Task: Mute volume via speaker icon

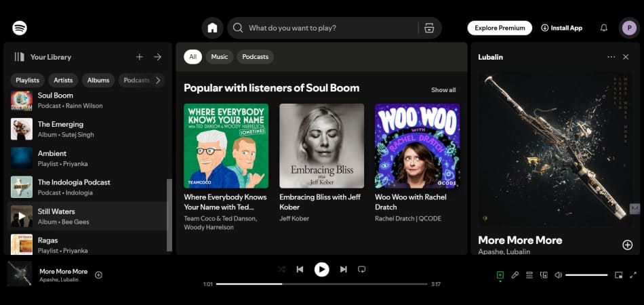Action: pyautogui.click(x=558, y=275)
